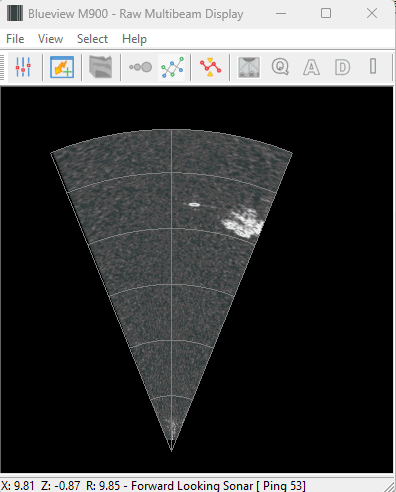Toggle the blue-green connected points icon
The height and width of the screenshot is (492, 396).
click(172, 67)
